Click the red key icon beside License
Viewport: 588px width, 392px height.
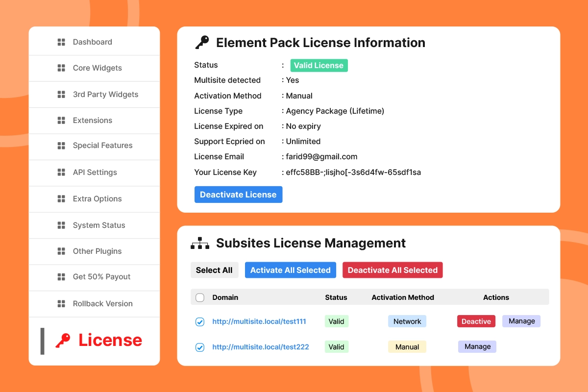coord(63,341)
